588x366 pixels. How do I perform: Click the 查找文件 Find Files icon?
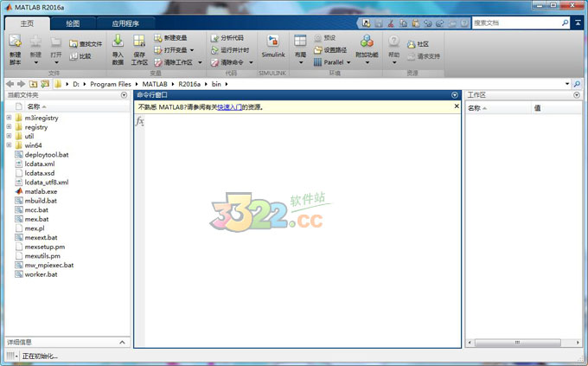tap(73, 44)
